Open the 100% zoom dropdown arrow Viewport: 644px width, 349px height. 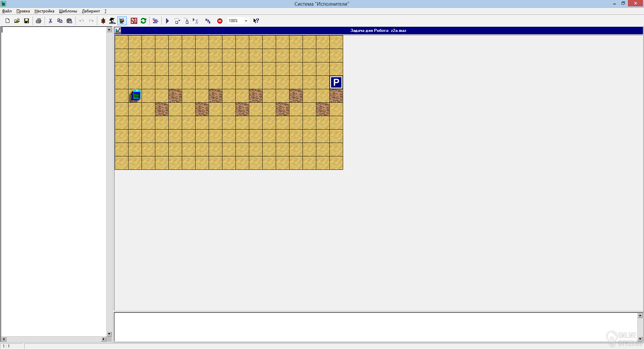coord(246,21)
